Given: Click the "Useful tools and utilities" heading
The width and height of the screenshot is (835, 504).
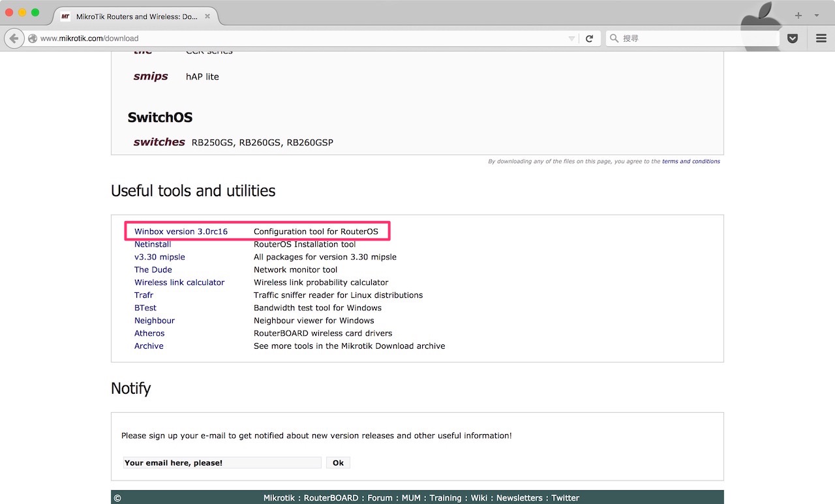Looking at the screenshot, I should (193, 191).
